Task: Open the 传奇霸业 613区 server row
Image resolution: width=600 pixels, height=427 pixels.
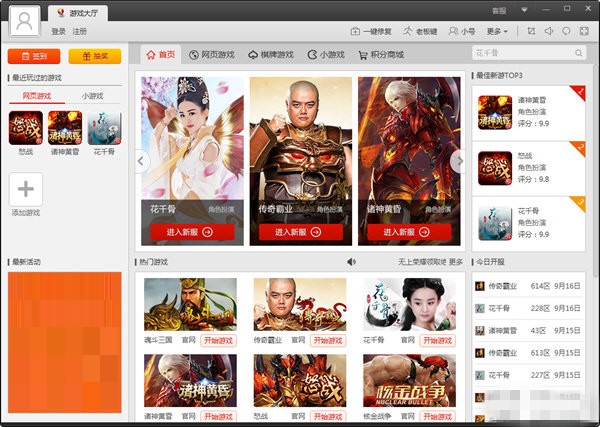Action: (528, 352)
